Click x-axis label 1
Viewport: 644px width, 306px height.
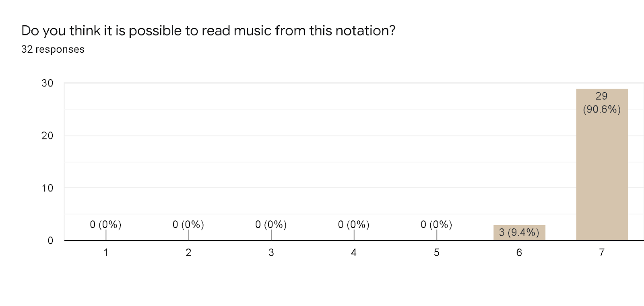click(x=105, y=253)
